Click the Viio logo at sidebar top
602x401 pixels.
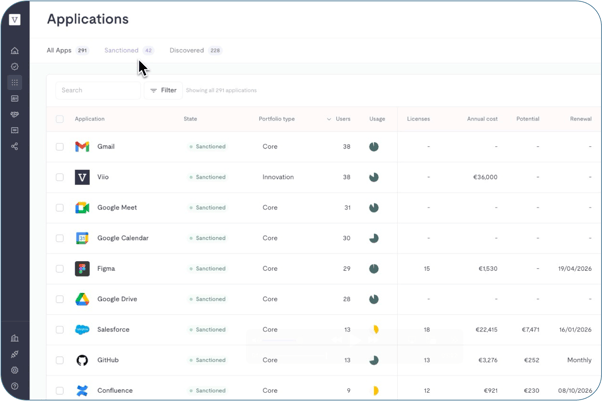[15, 19]
